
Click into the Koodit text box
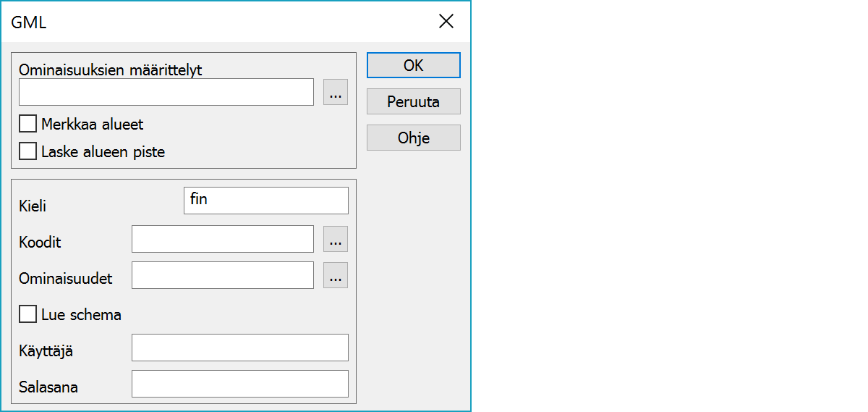223,239
